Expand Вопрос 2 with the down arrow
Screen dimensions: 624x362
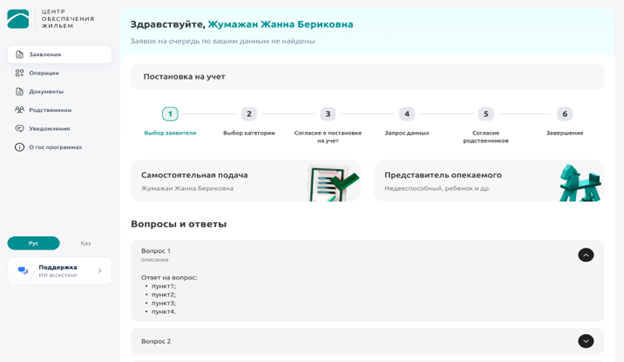click(586, 341)
